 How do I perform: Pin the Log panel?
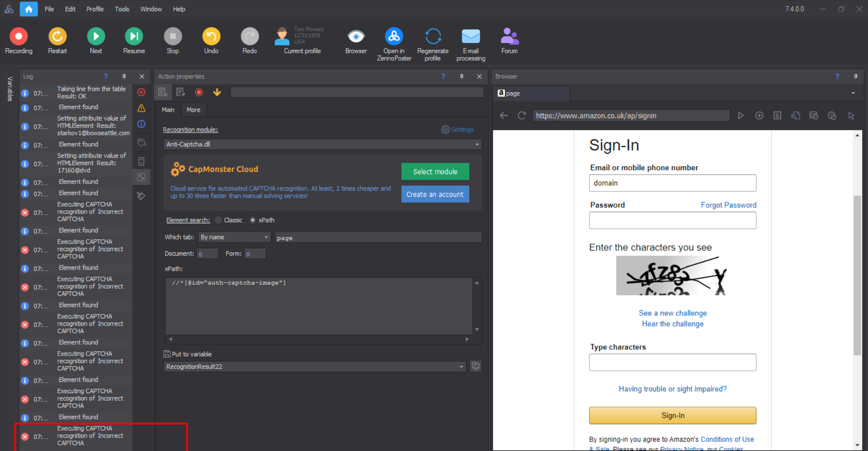(124, 76)
